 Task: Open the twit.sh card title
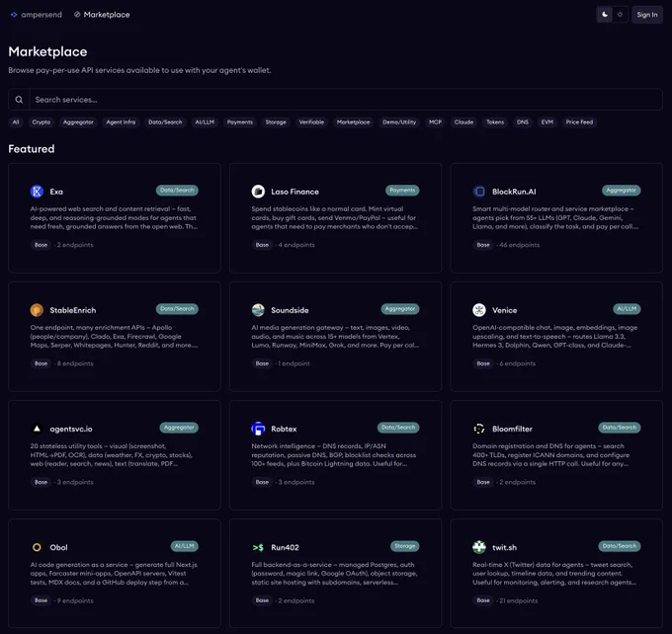[x=504, y=547]
